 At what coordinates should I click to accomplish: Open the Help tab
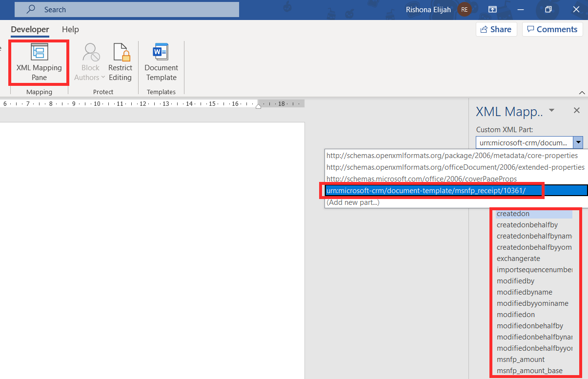pyautogui.click(x=70, y=30)
